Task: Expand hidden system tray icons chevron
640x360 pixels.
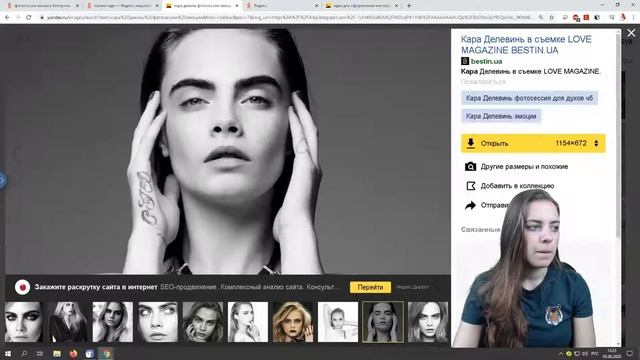Action: (560, 353)
